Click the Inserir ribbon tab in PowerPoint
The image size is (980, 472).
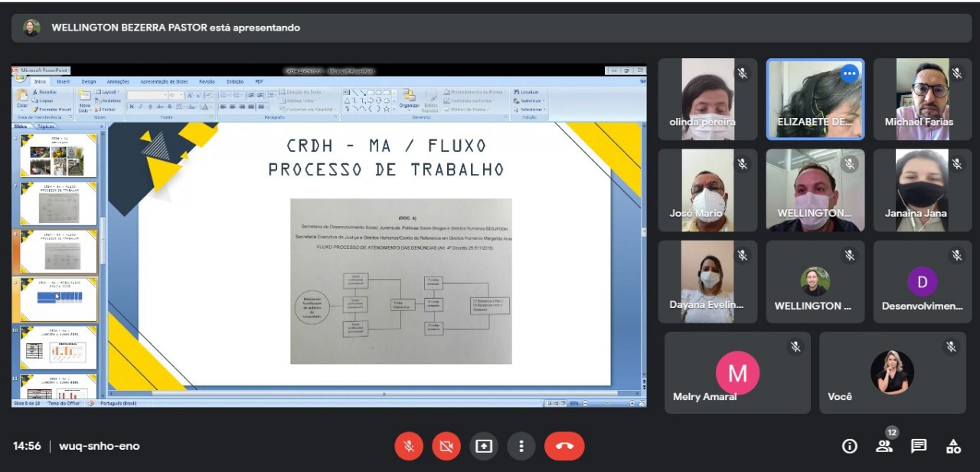click(x=64, y=81)
